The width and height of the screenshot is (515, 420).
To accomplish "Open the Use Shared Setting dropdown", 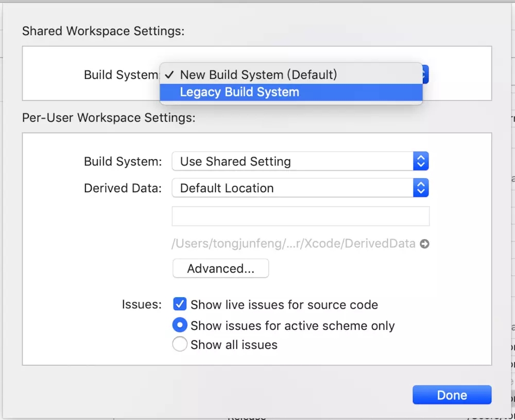I will point(293,161).
